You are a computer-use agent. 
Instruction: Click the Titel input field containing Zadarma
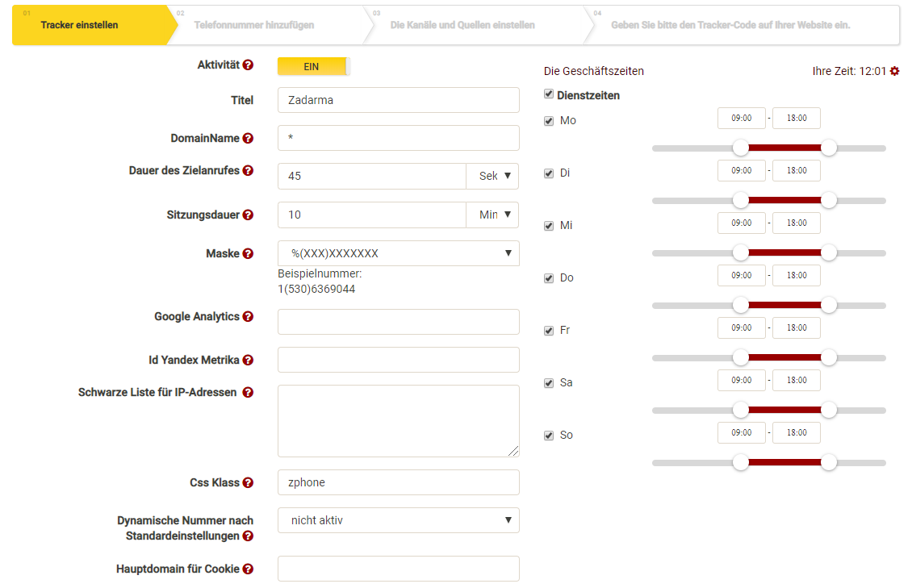(399, 100)
